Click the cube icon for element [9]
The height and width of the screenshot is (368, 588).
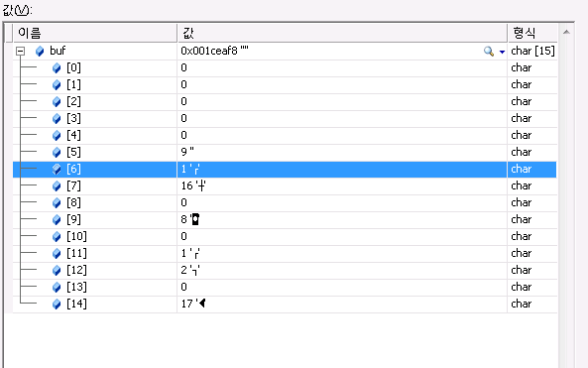click(57, 220)
